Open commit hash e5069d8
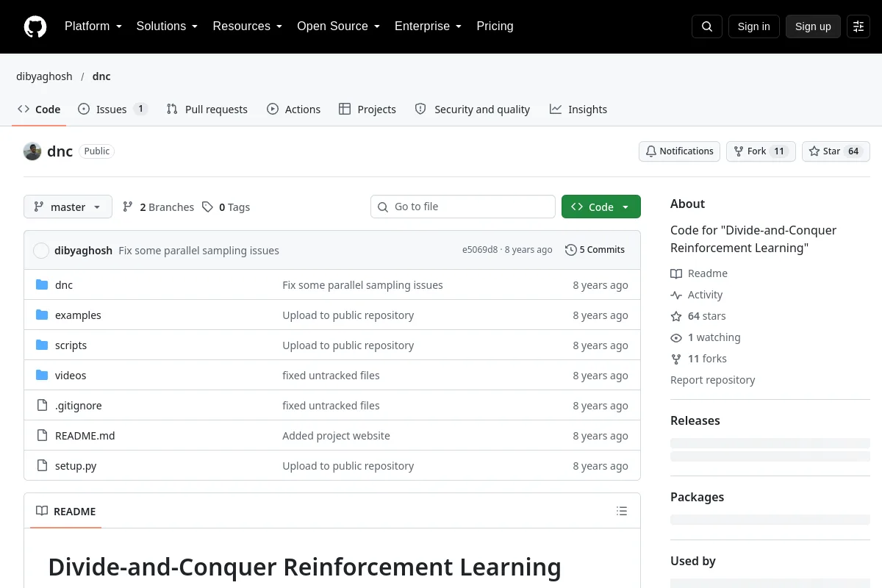 click(x=480, y=250)
